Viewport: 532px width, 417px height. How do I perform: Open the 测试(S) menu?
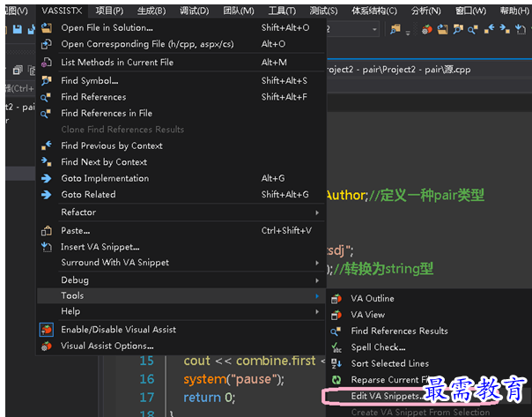[323, 11]
